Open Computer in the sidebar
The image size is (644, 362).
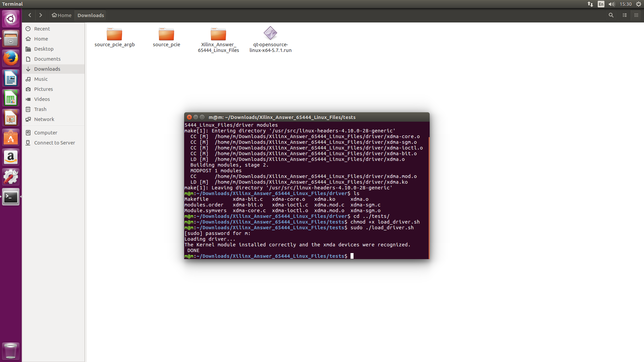click(x=53, y=133)
